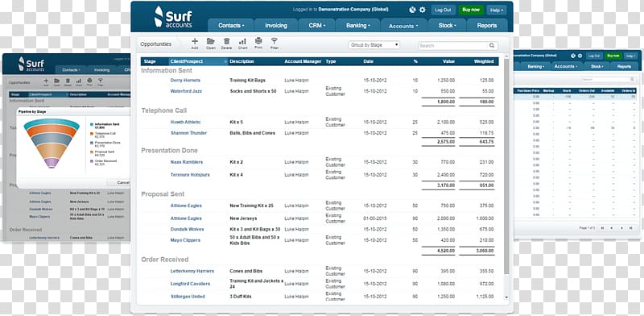
Task: Click the Search field in right background window
Action: (609, 80)
